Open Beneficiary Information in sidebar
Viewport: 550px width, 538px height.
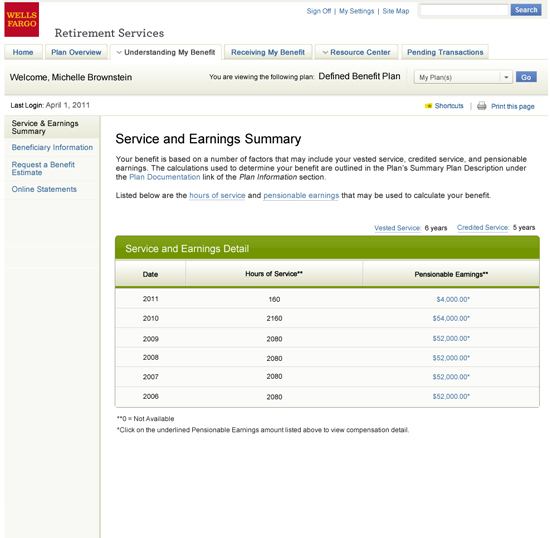click(x=52, y=147)
